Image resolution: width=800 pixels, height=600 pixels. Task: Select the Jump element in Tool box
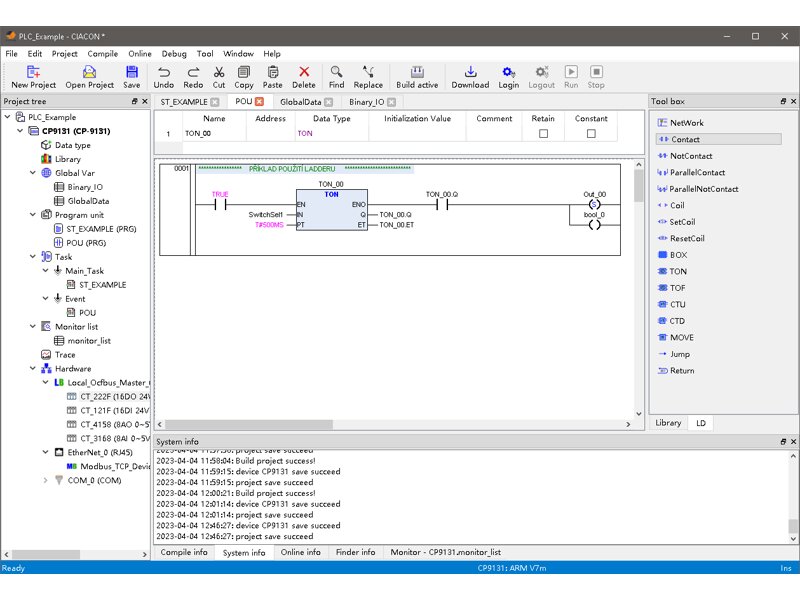[x=679, y=354]
